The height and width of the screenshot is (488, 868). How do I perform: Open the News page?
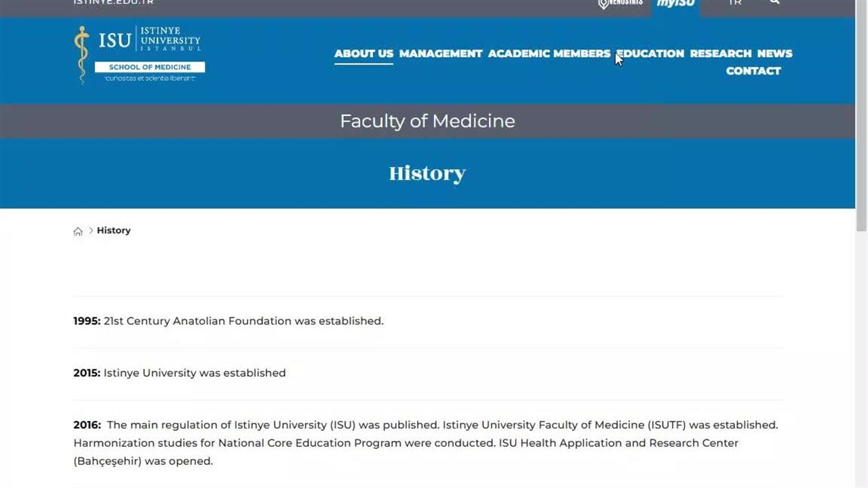click(774, 54)
